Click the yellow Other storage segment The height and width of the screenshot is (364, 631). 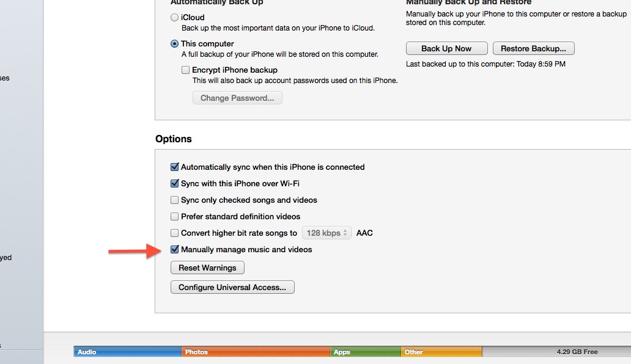tap(441, 352)
